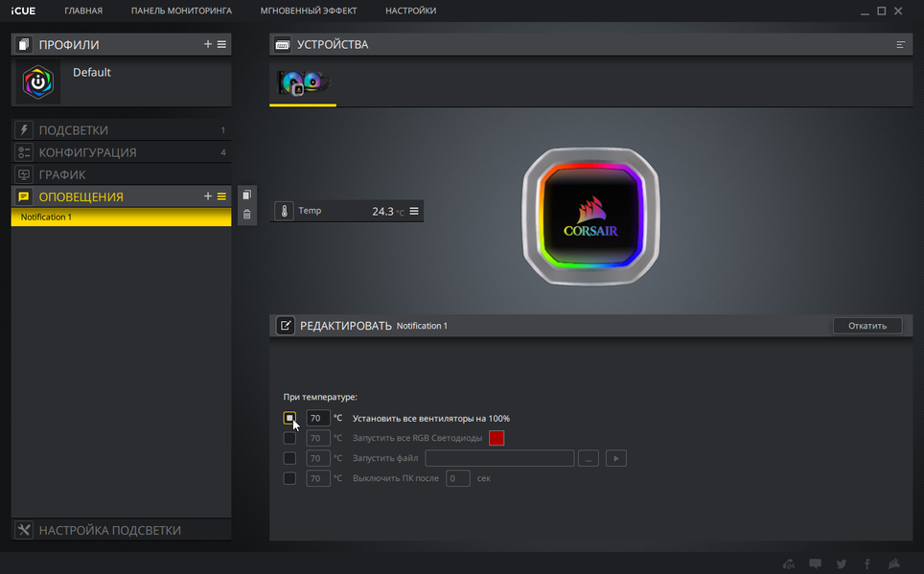Click temperature field for Выключить ПК row
Image resolution: width=924 pixels, height=574 pixels.
pyautogui.click(x=317, y=478)
